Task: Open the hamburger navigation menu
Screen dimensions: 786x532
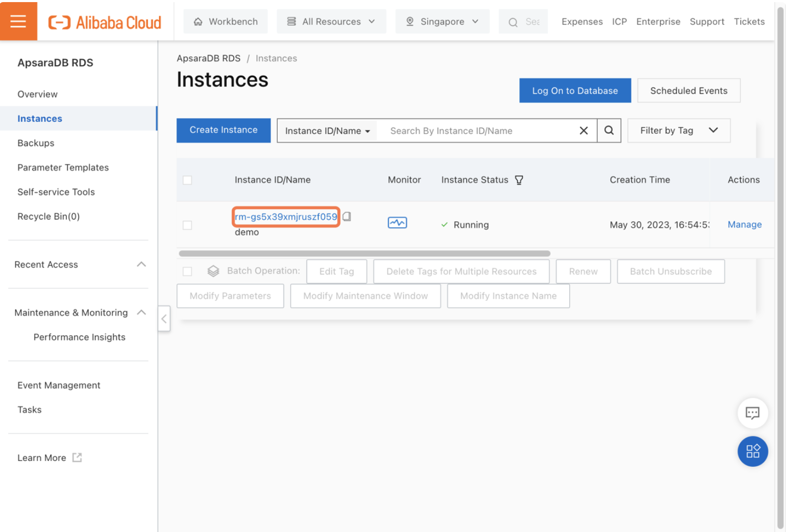Action: (x=18, y=21)
